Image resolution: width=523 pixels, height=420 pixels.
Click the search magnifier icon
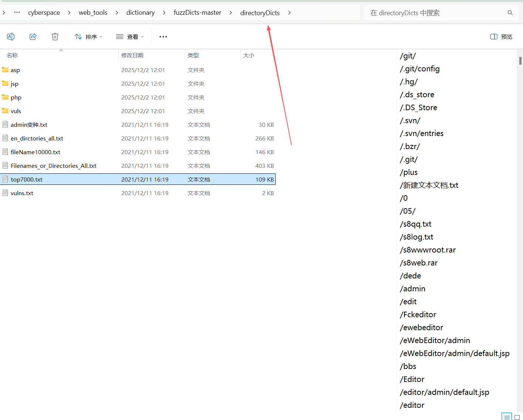(510, 13)
